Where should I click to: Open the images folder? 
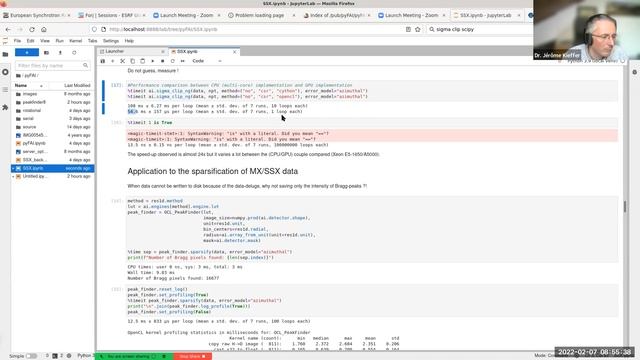tap(52, 94)
